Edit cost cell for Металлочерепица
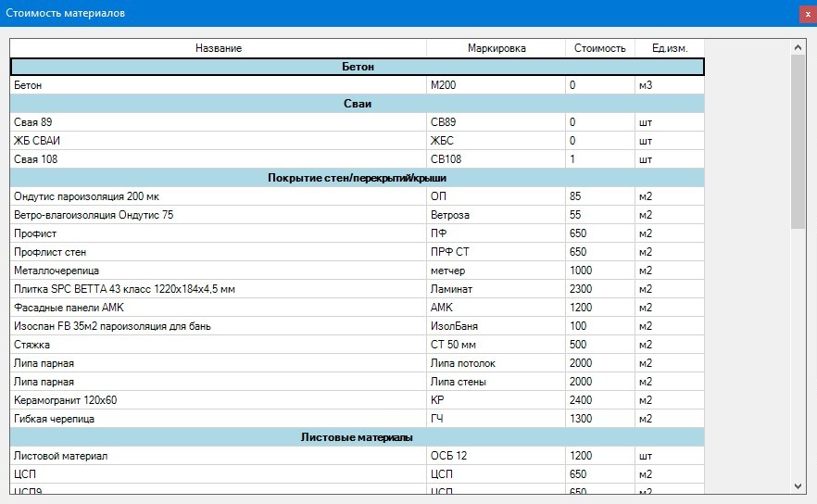Image resolution: width=817 pixels, height=504 pixels. click(x=599, y=271)
